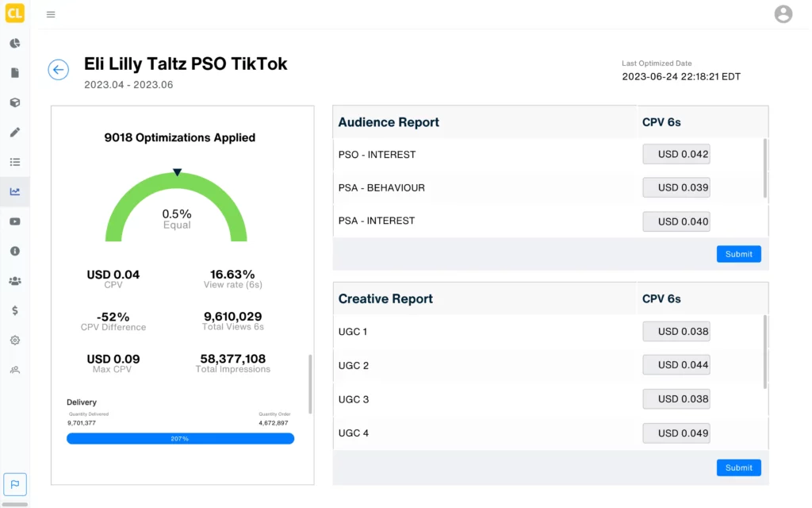The width and height of the screenshot is (812, 508).
Task: Edit UGC 2 CPV value field
Action: click(x=676, y=365)
